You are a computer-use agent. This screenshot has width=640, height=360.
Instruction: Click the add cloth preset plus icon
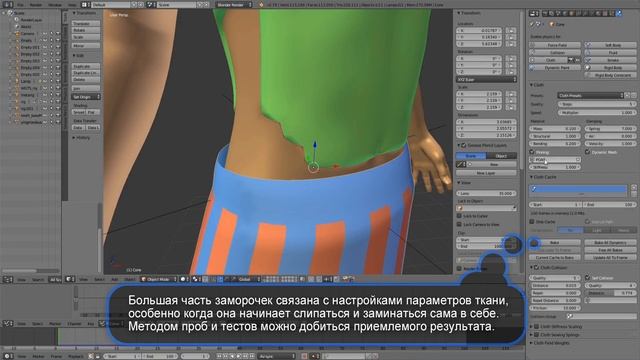(x=628, y=95)
